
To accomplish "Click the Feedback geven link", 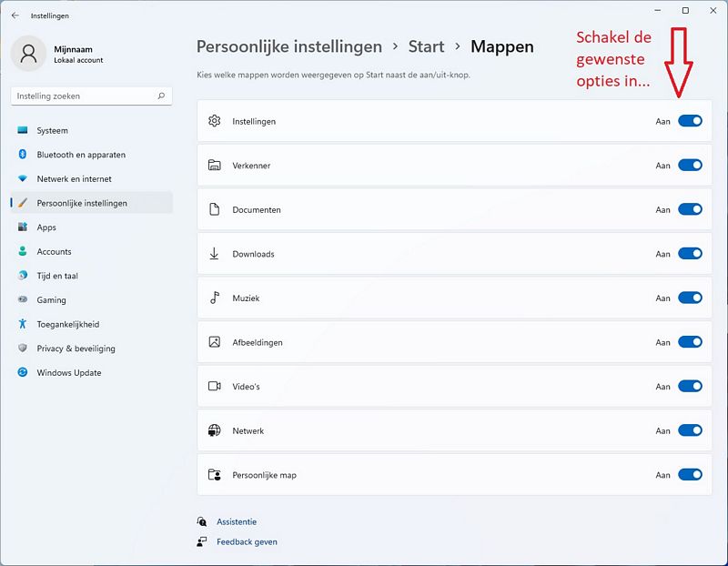I will [x=247, y=541].
